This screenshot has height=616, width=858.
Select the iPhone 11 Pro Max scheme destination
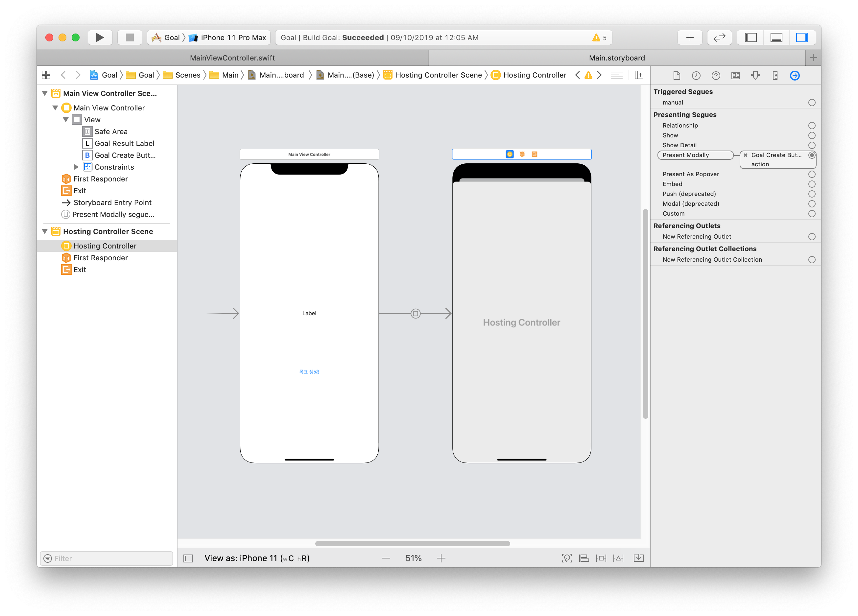point(233,37)
